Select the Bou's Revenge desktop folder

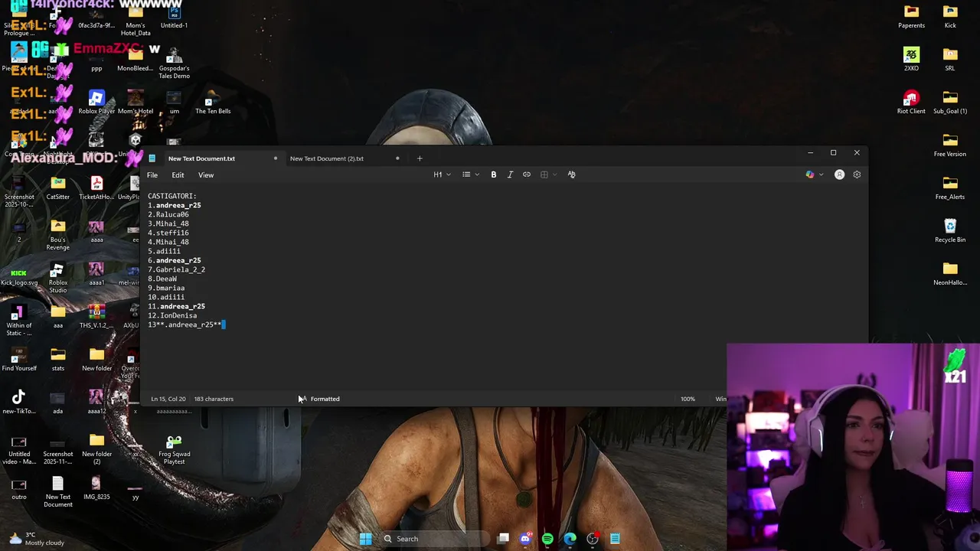58,236
